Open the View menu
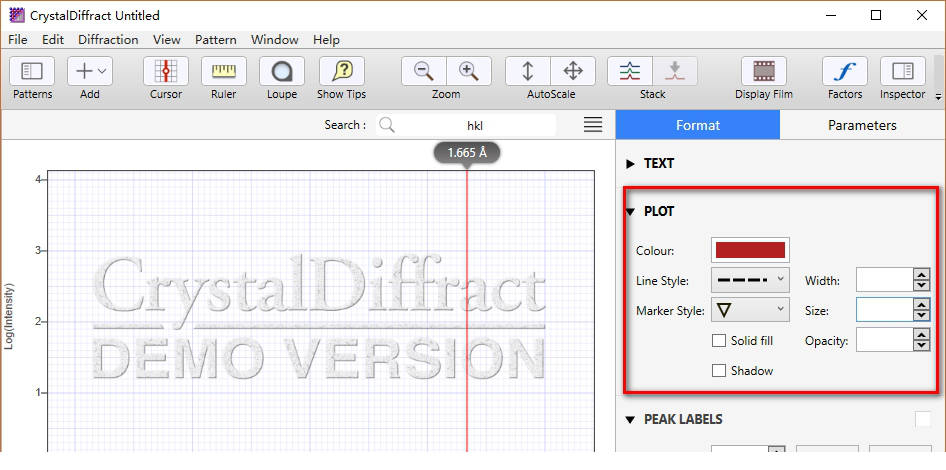Screen dimensions: 946x470 [167, 40]
